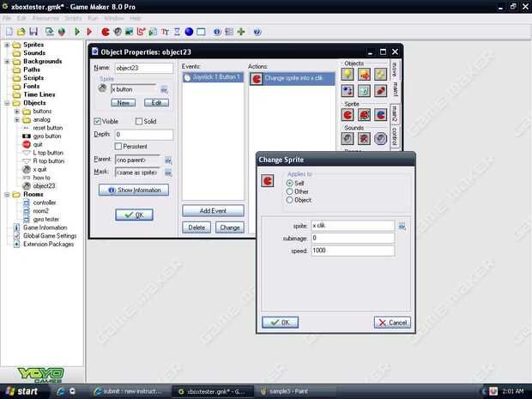Expand the buttons subfolder
The height and width of the screenshot is (399, 532).
[x=16, y=112]
